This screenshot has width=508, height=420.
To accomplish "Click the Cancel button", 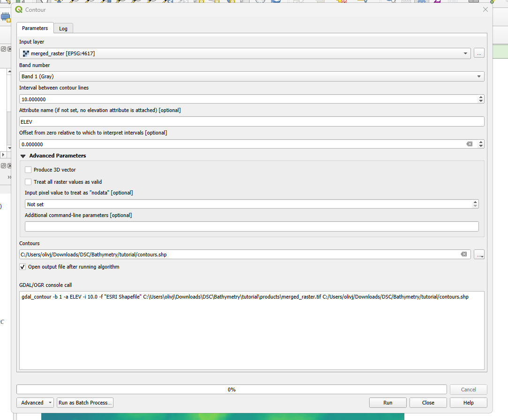I will click(469, 389).
